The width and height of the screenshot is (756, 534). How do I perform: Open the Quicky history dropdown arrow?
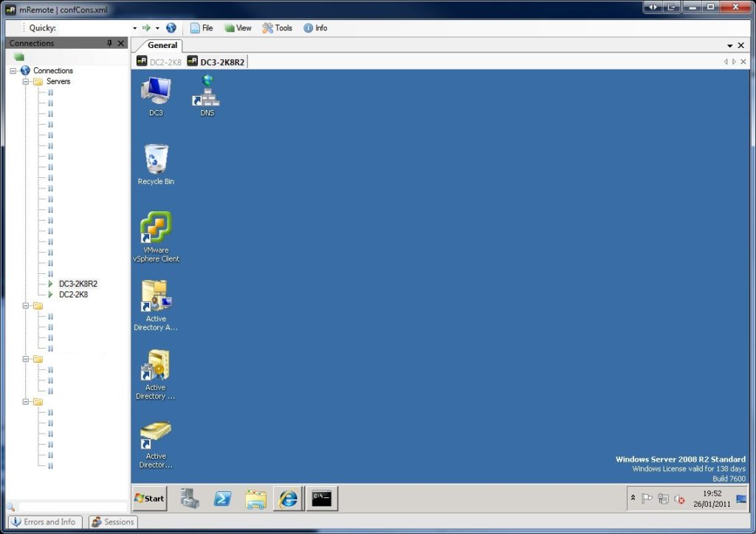click(x=134, y=29)
